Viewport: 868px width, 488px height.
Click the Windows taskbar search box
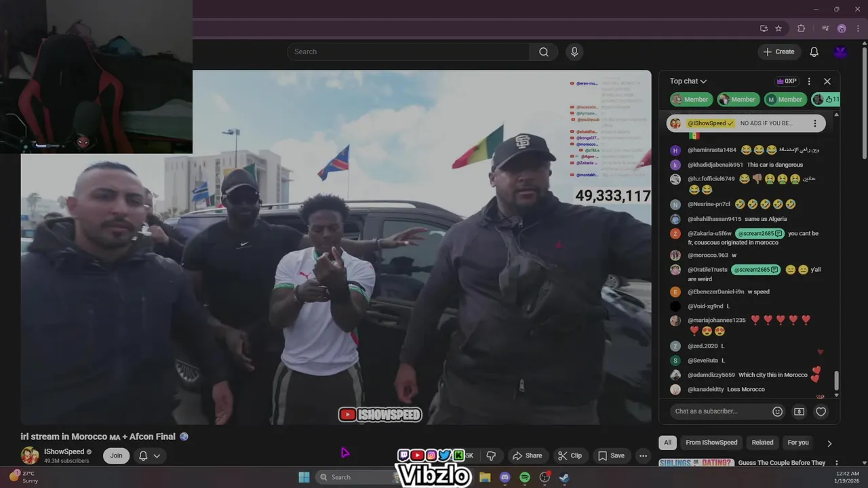pyautogui.click(x=357, y=477)
